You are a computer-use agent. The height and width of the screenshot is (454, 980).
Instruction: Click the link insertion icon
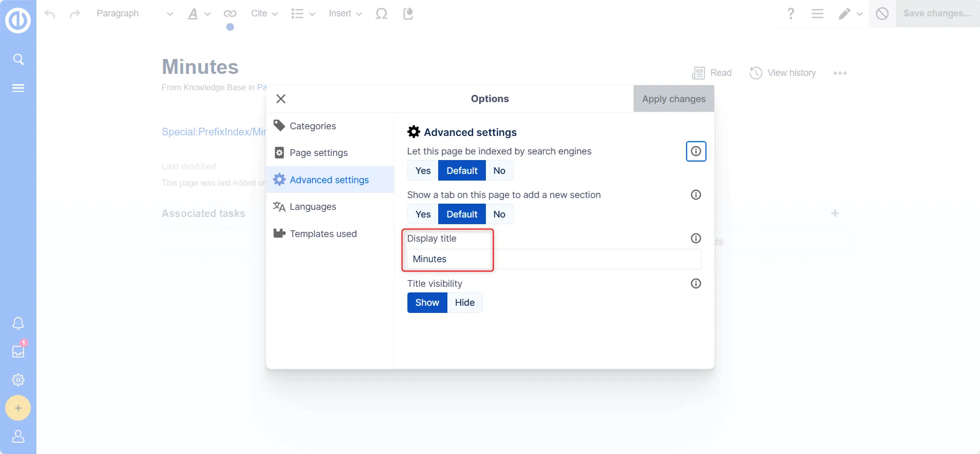tap(230, 14)
